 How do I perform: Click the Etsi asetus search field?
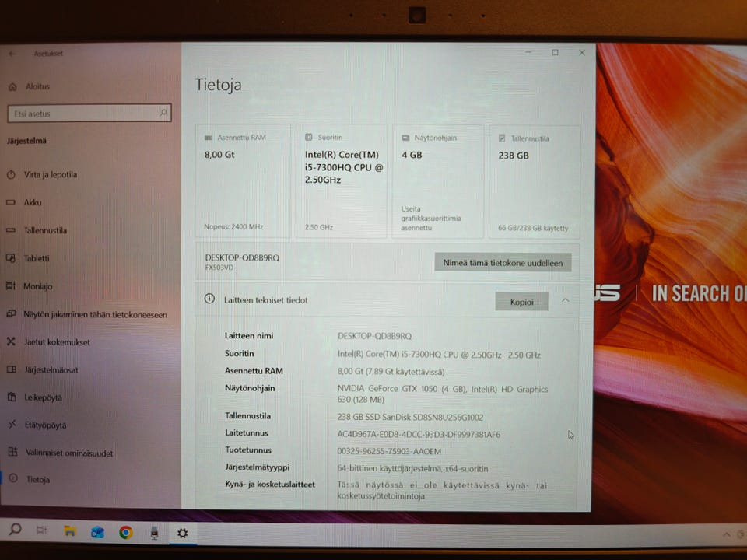pos(89,114)
